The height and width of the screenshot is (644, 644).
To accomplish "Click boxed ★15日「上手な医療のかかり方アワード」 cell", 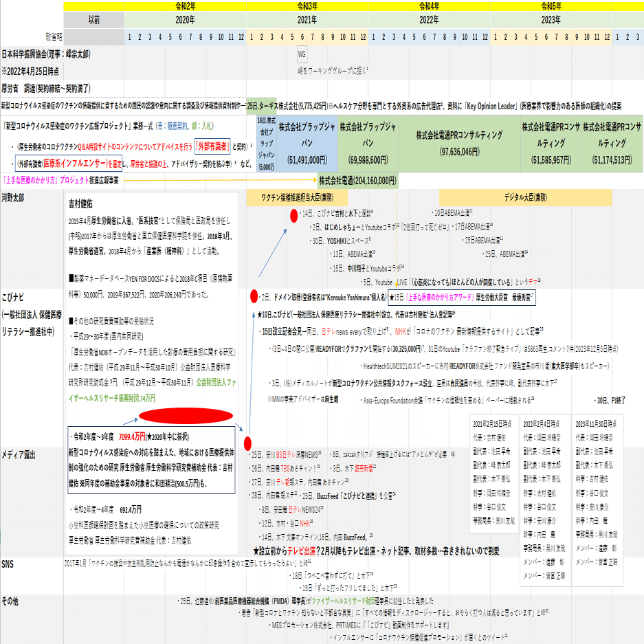I will tap(462, 298).
